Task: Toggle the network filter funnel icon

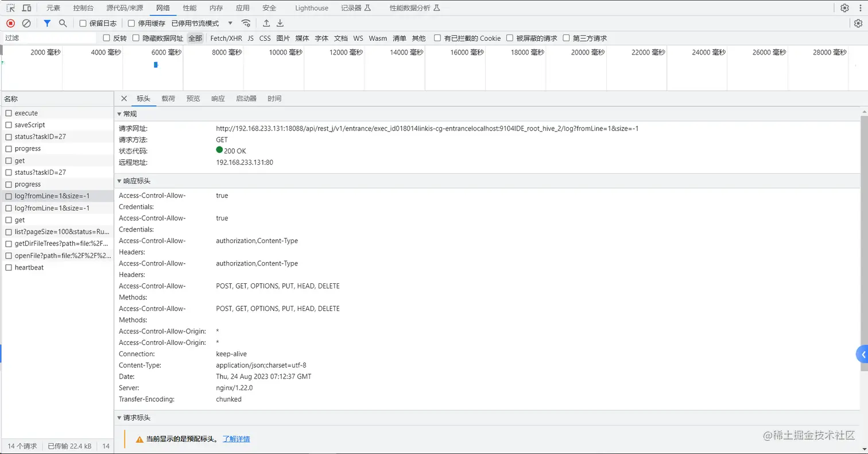Action: (47, 23)
